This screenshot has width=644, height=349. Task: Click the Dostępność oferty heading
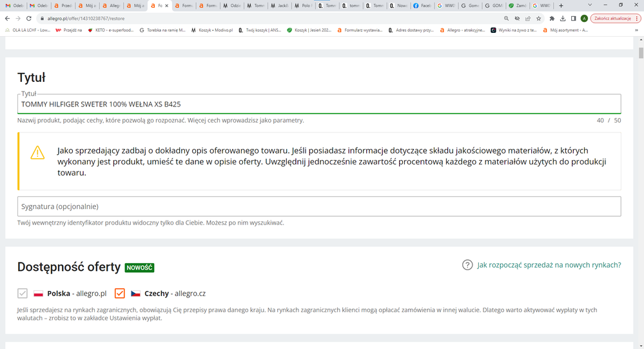click(x=69, y=267)
